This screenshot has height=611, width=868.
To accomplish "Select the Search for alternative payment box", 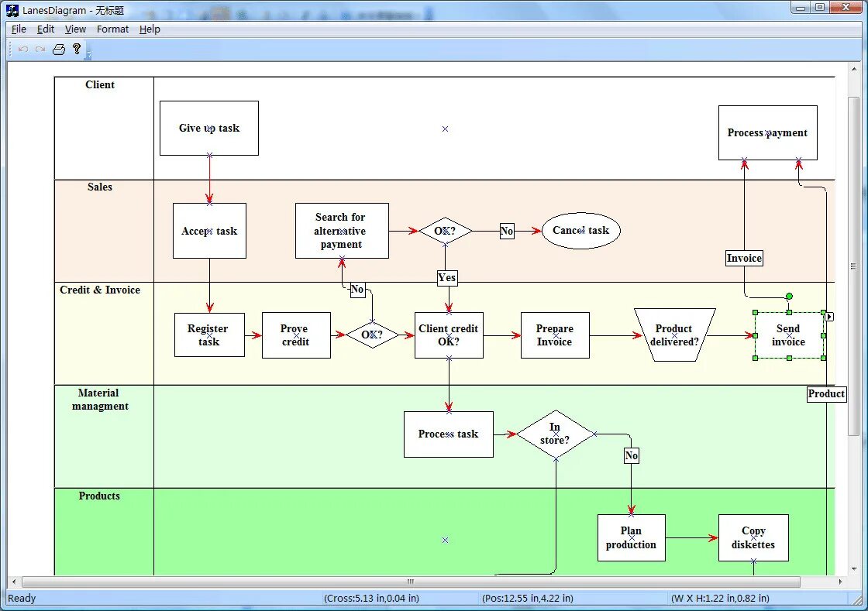I will click(x=342, y=231).
